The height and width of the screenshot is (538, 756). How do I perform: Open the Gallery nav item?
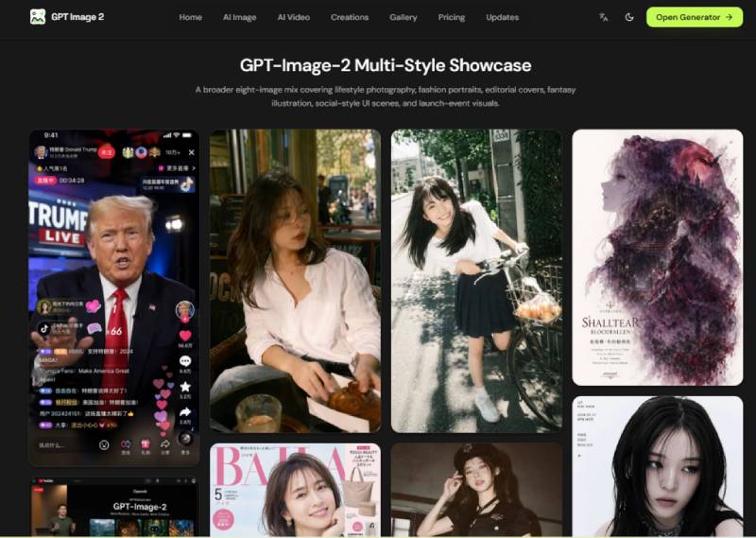click(404, 17)
